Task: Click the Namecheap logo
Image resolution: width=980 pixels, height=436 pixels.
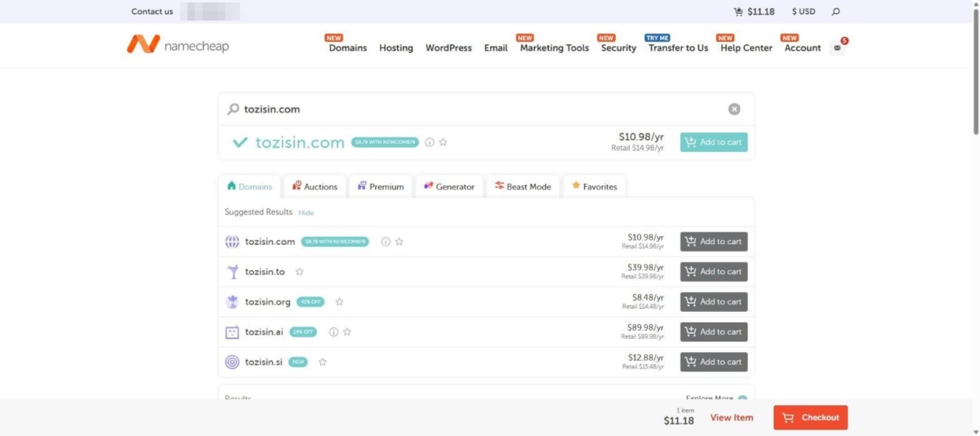Action: [178, 46]
